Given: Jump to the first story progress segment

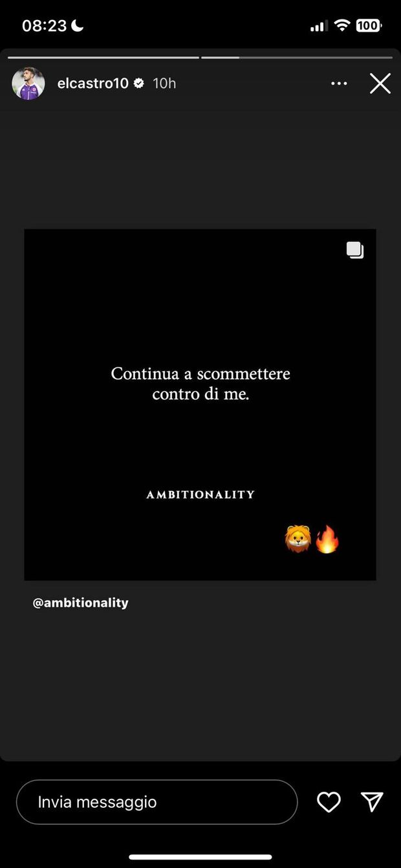Looking at the screenshot, I should 103,58.
